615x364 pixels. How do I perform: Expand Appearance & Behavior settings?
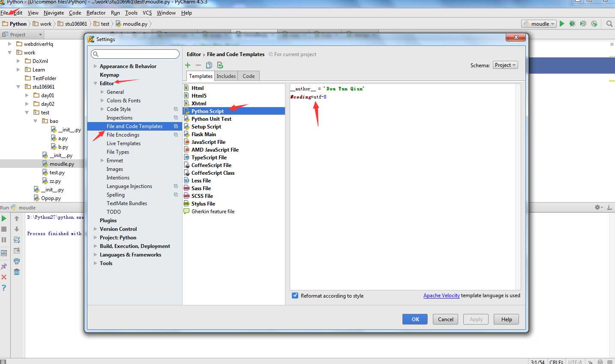click(96, 66)
